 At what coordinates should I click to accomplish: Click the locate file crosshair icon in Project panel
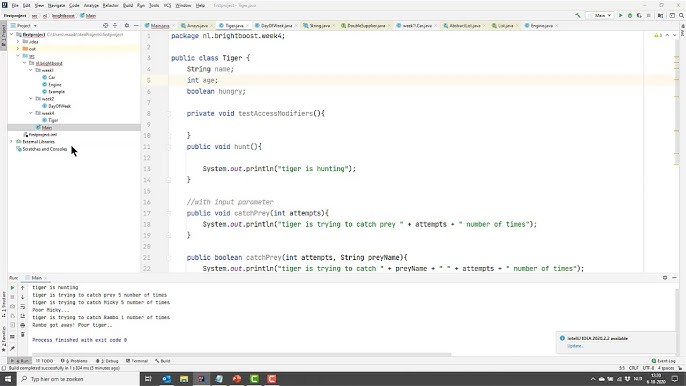pos(105,26)
